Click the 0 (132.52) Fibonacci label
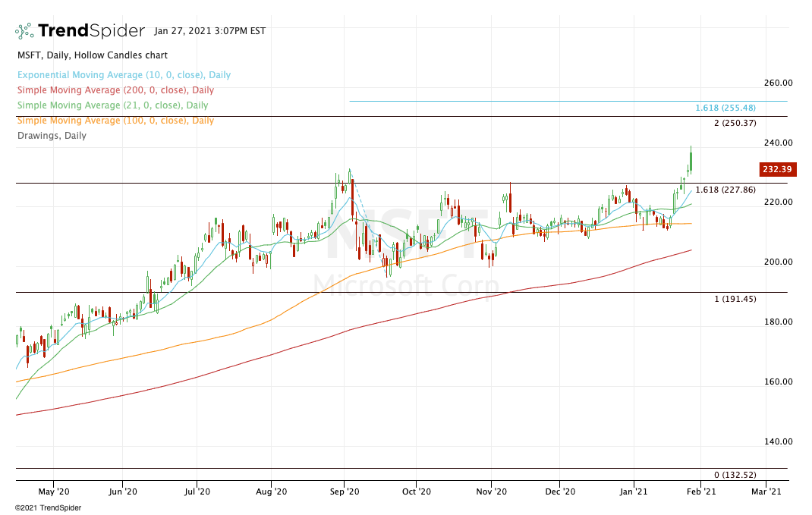 click(735, 475)
